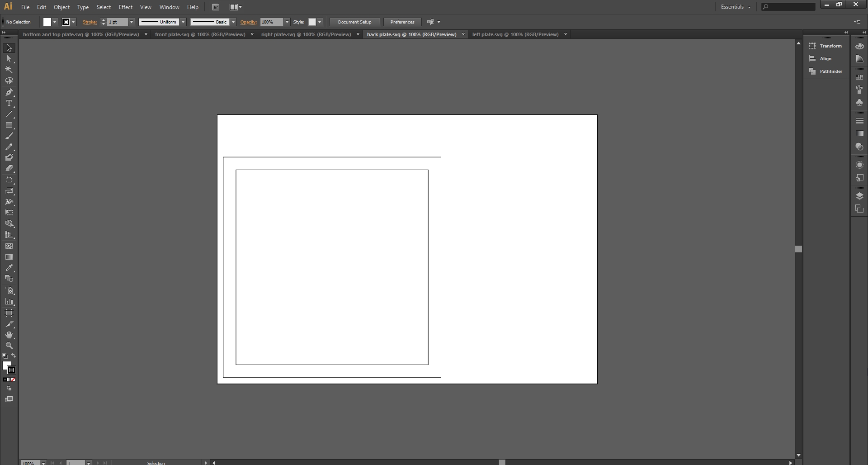Select the Direct Selection tool
This screenshot has height=465, width=868.
(x=9, y=59)
